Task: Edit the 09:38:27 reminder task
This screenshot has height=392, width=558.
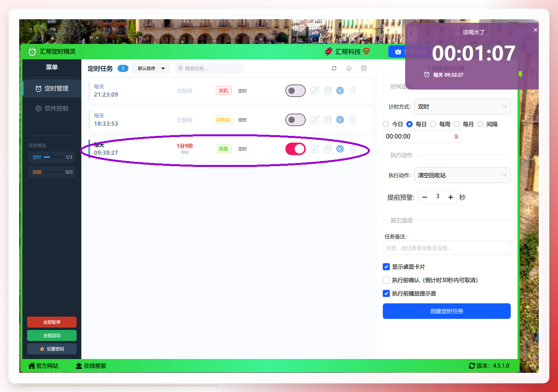Action: click(x=315, y=149)
